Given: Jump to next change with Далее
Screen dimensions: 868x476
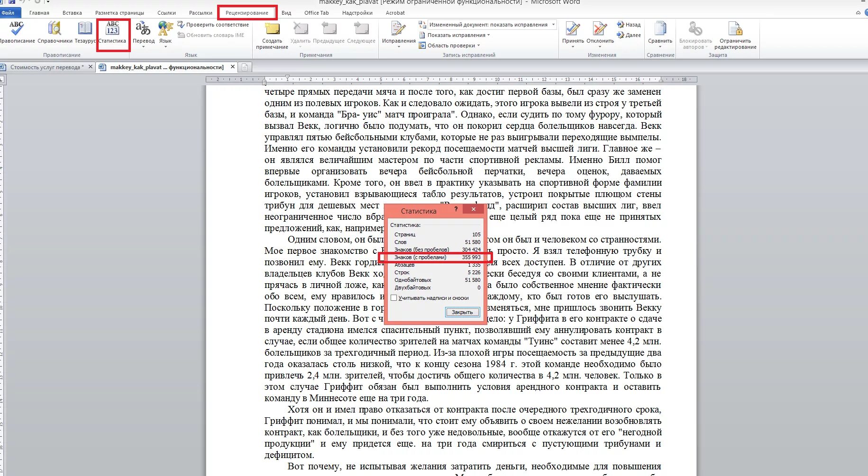Looking at the screenshot, I should [629, 35].
